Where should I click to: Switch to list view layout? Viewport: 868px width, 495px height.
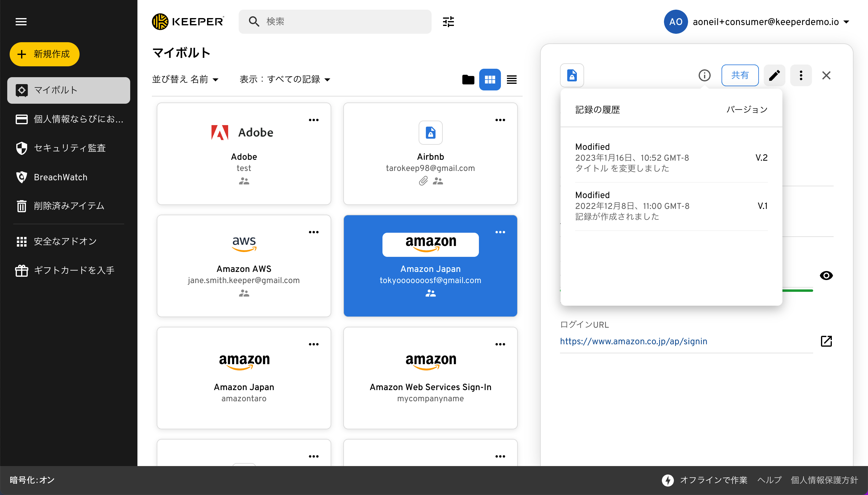pyautogui.click(x=511, y=80)
